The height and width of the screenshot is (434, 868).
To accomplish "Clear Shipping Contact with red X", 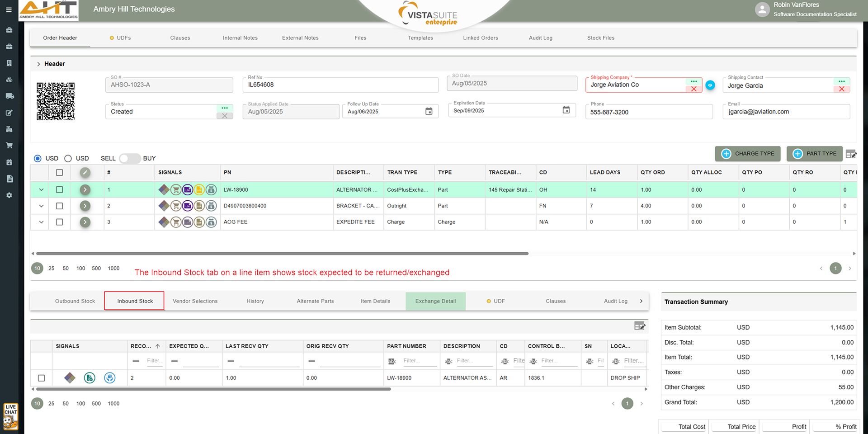I will tap(841, 89).
